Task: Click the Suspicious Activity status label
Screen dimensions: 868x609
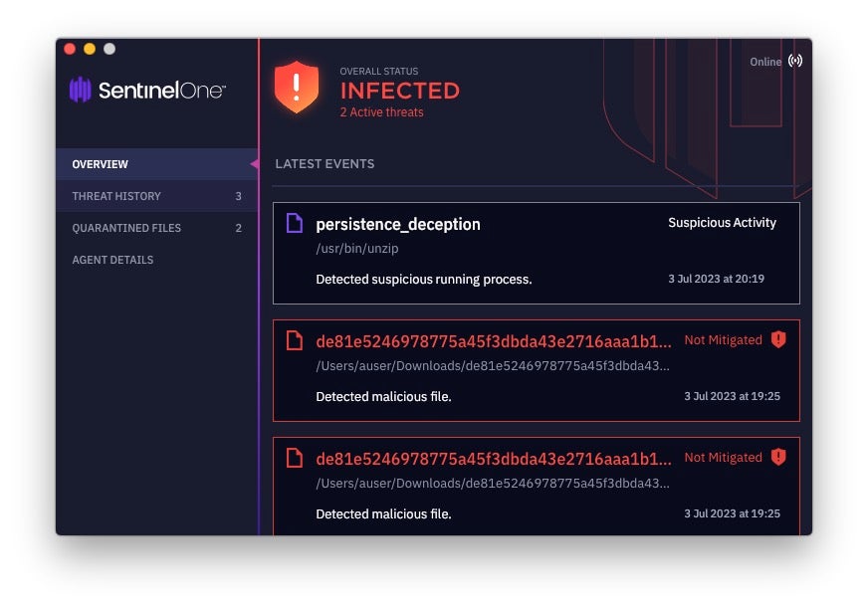Action: click(722, 223)
